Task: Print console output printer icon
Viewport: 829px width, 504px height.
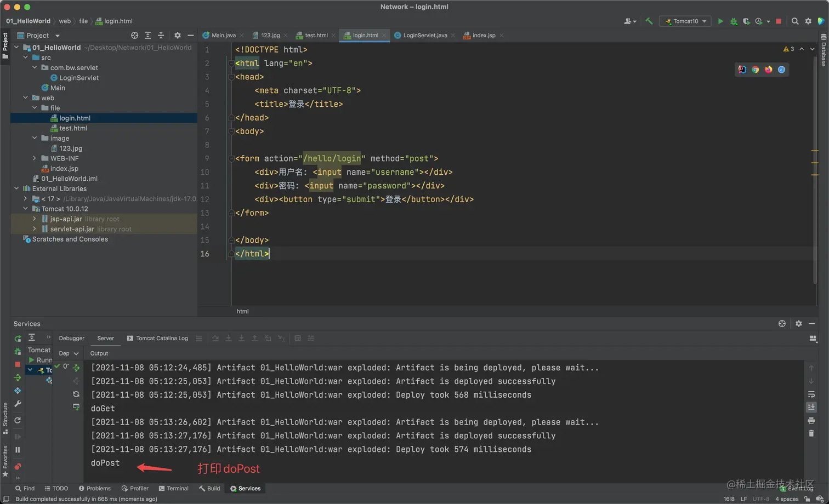Action: pyautogui.click(x=811, y=420)
